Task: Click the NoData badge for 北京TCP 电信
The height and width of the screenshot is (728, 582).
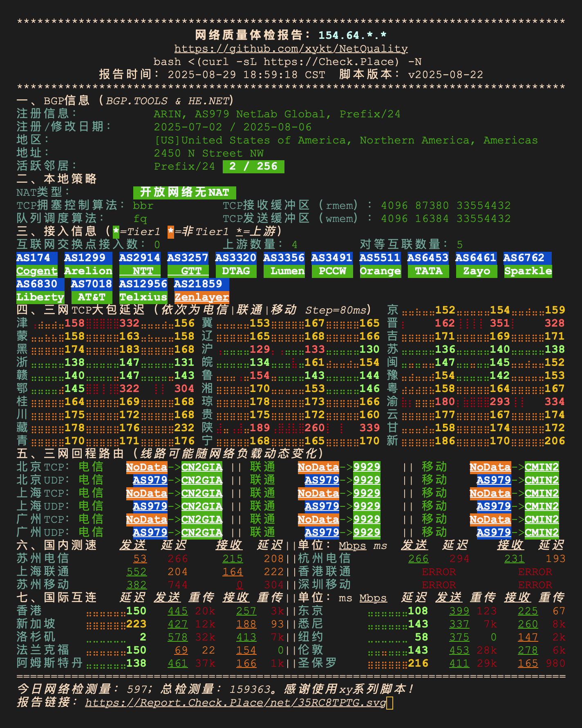Action: click(x=146, y=467)
